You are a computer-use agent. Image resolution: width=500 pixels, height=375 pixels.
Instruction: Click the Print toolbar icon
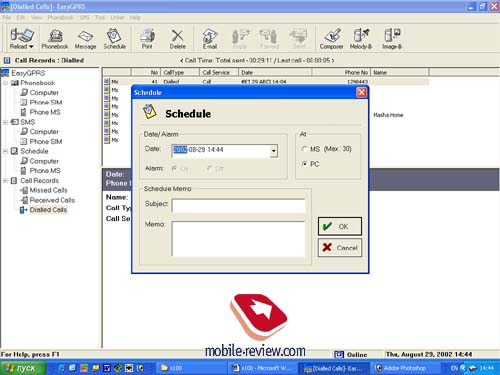147,39
